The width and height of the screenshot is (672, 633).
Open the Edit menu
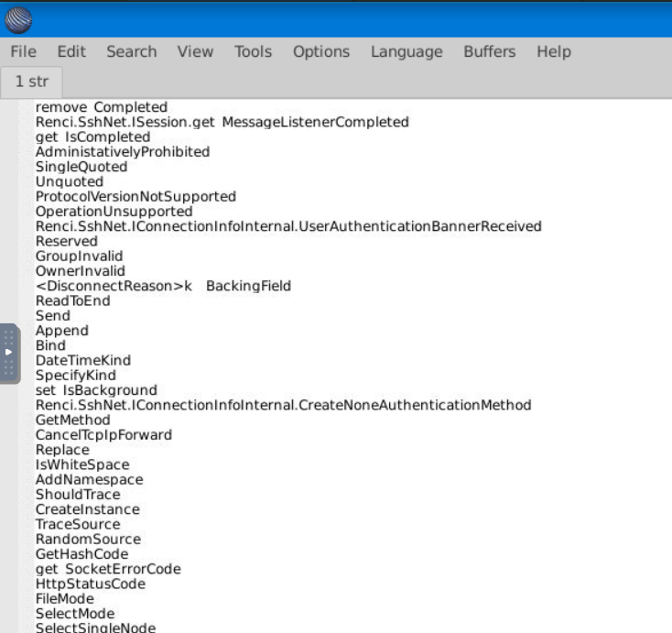[71, 52]
